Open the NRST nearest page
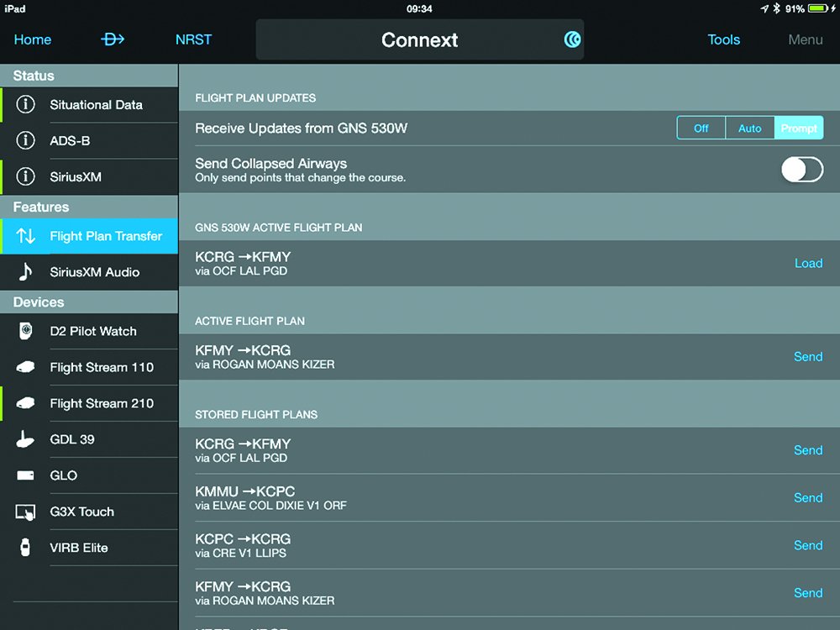 (193, 39)
